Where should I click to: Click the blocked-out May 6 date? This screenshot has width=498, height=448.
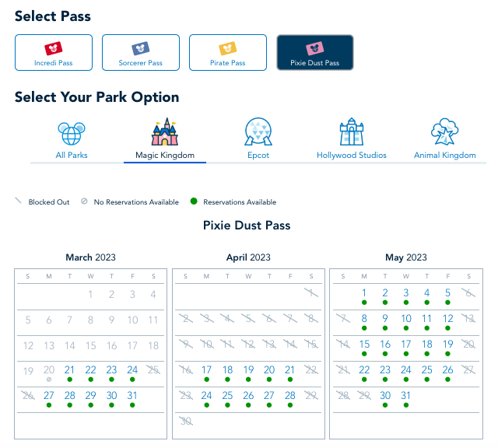pos(468,292)
